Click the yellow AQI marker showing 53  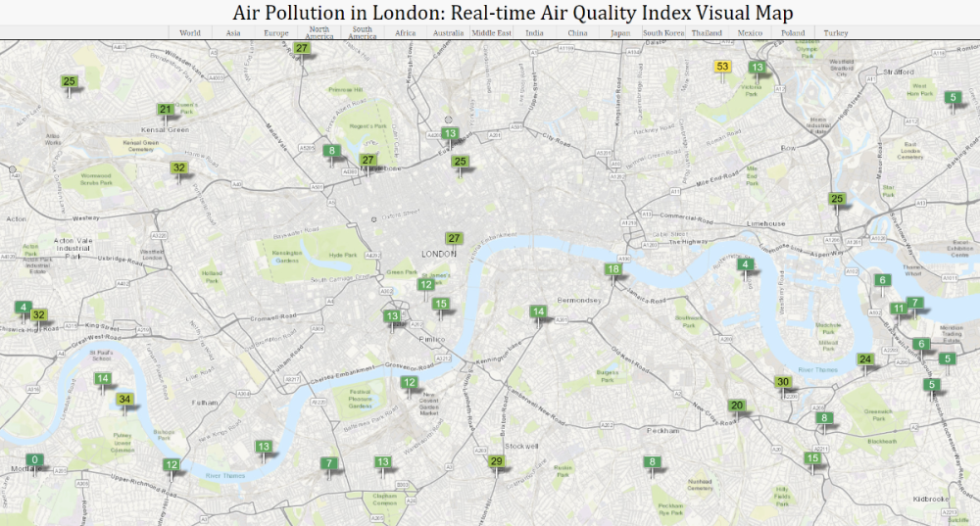click(x=723, y=67)
